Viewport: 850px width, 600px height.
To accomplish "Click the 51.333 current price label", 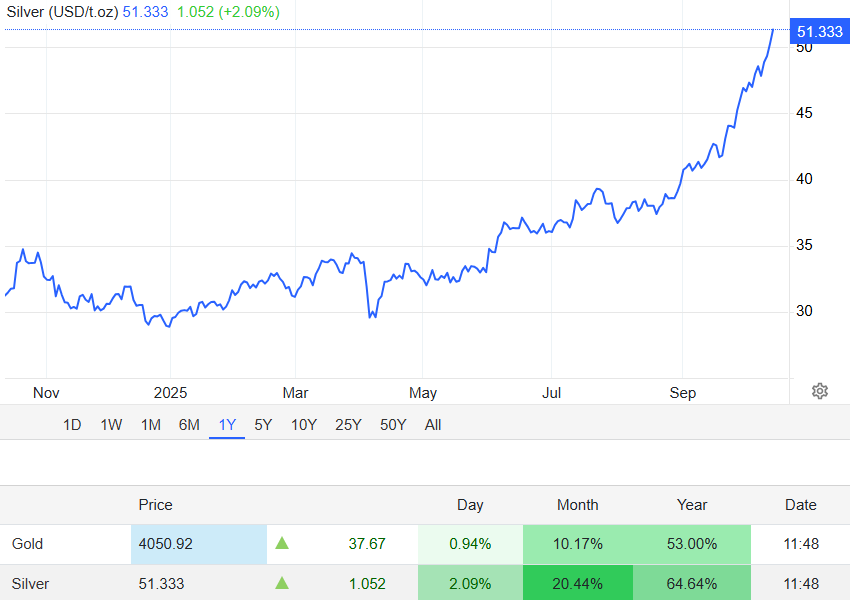I will click(x=819, y=32).
